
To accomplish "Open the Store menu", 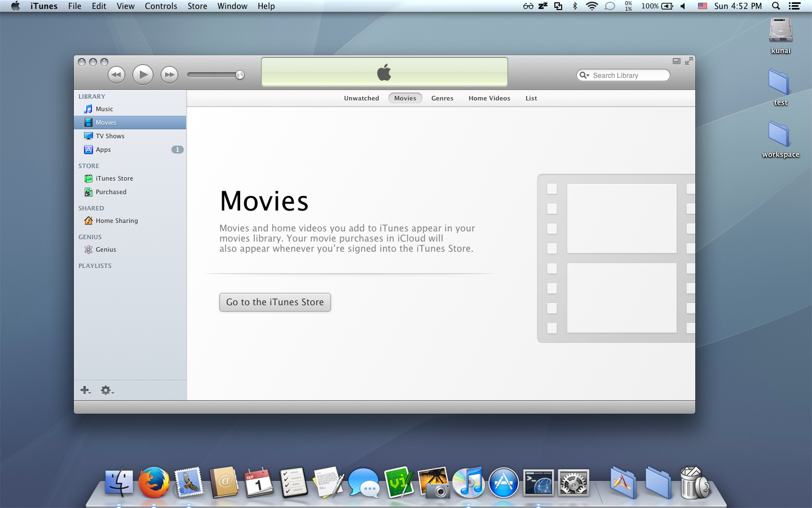I will click(197, 6).
